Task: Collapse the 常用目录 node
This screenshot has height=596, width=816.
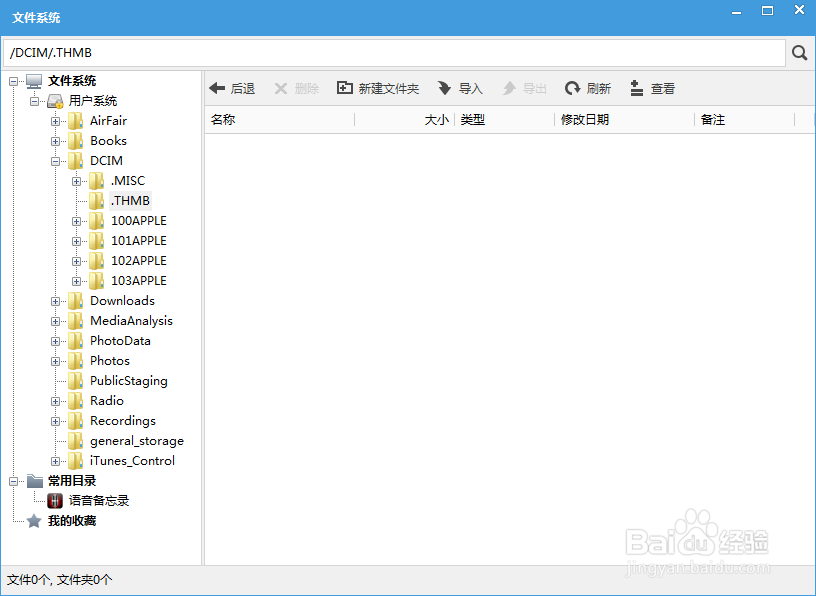Action: 14,481
